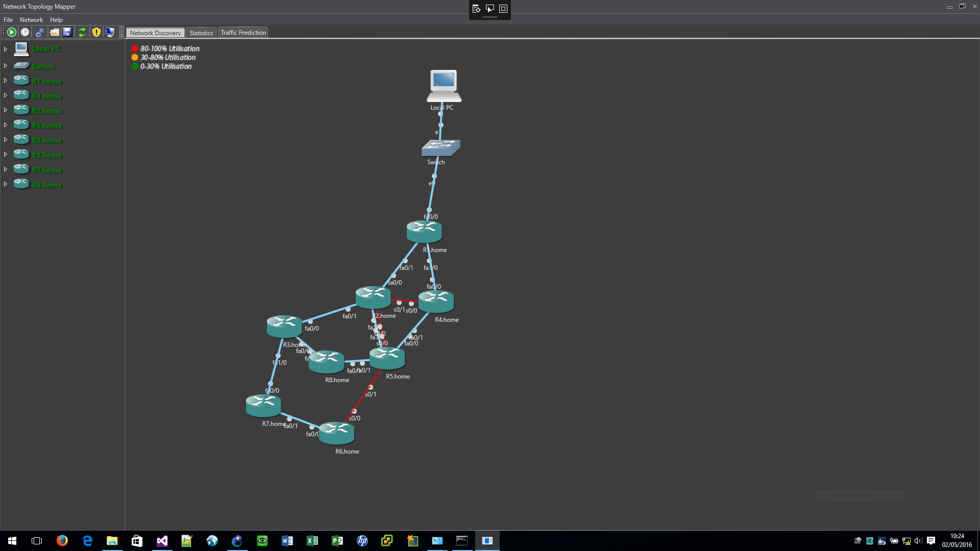
Task: Switch to the Traffic Prediction tab
Action: coord(243,33)
